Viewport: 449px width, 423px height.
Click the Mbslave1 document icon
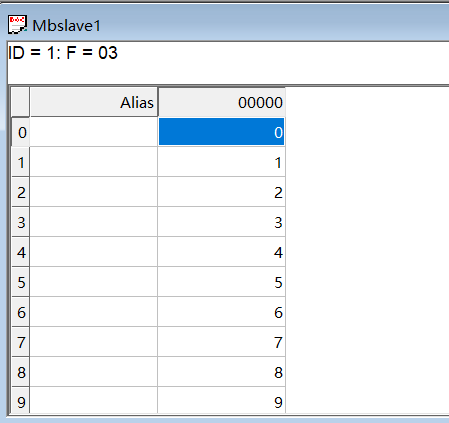pyautogui.click(x=17, y=24)
